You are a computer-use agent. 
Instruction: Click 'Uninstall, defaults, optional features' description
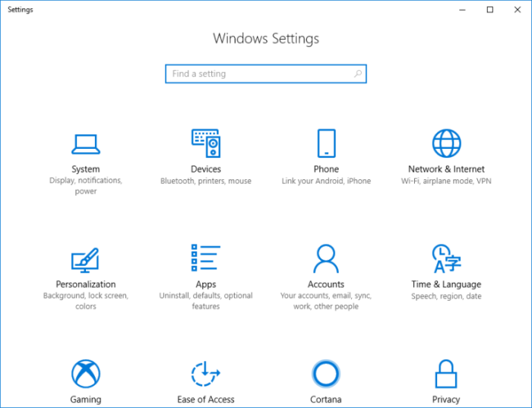(x=206, y=301)
